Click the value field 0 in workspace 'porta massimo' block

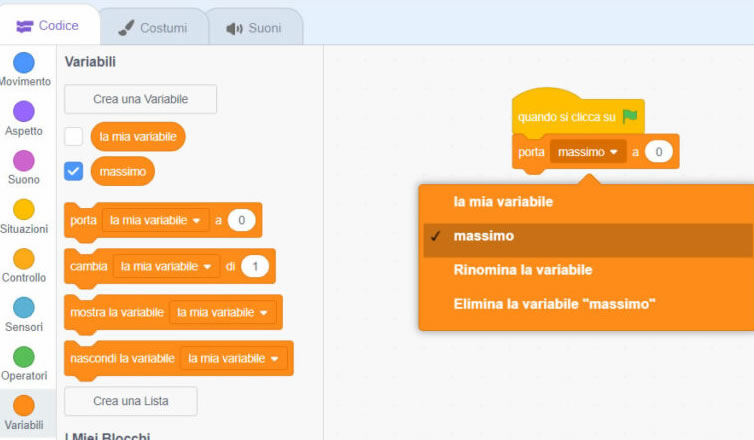[658, 152]
